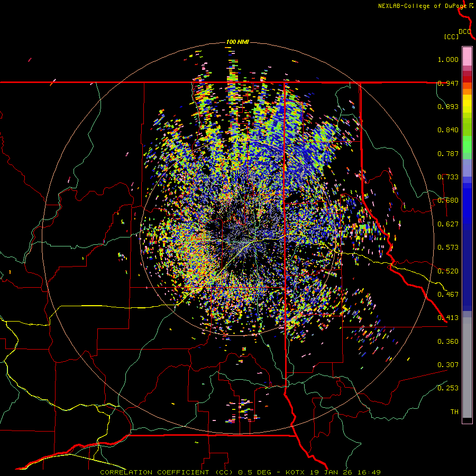The width and height of the screenshot is (476, 476).
Task: Click the 1.000 scale value
Action: [448, 59]
